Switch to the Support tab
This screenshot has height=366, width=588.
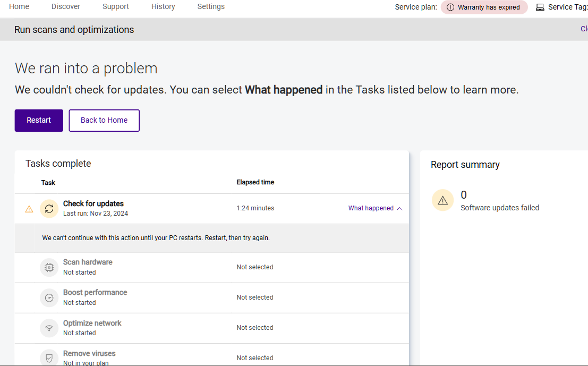116,6
